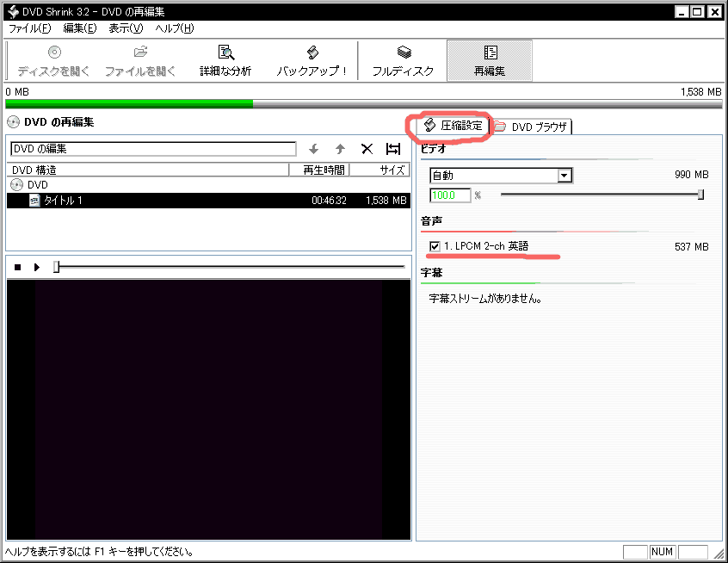Maximize the DVD Shrink window
728x563 pixels.
pos(697,11)
